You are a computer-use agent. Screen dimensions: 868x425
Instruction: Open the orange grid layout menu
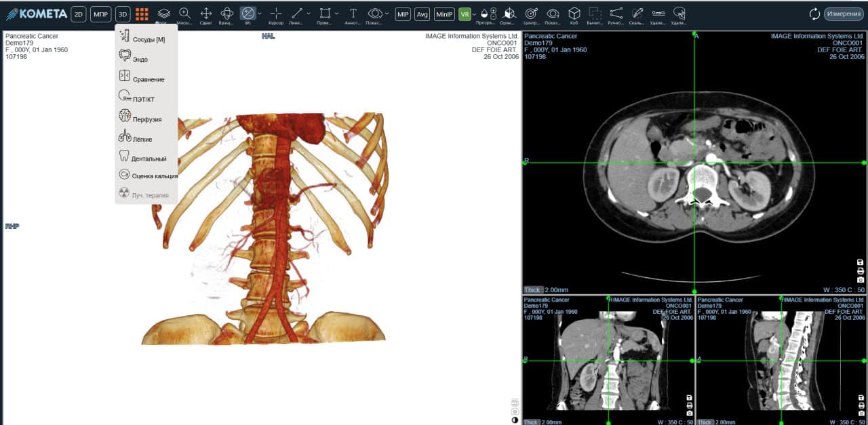click(142, 14)
